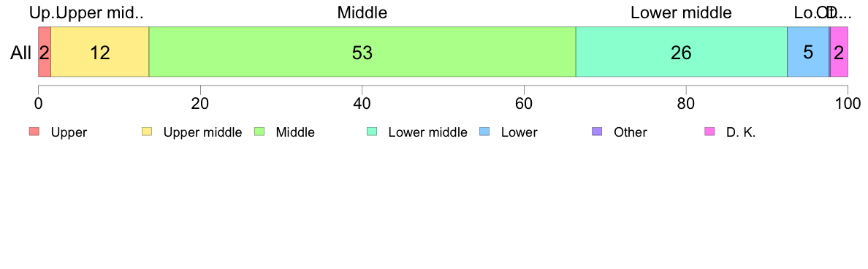This screenshot has width=868, height=269.
Task: Click the 'Lower middle' label above the bar
Action: click(x=682, y=12)
